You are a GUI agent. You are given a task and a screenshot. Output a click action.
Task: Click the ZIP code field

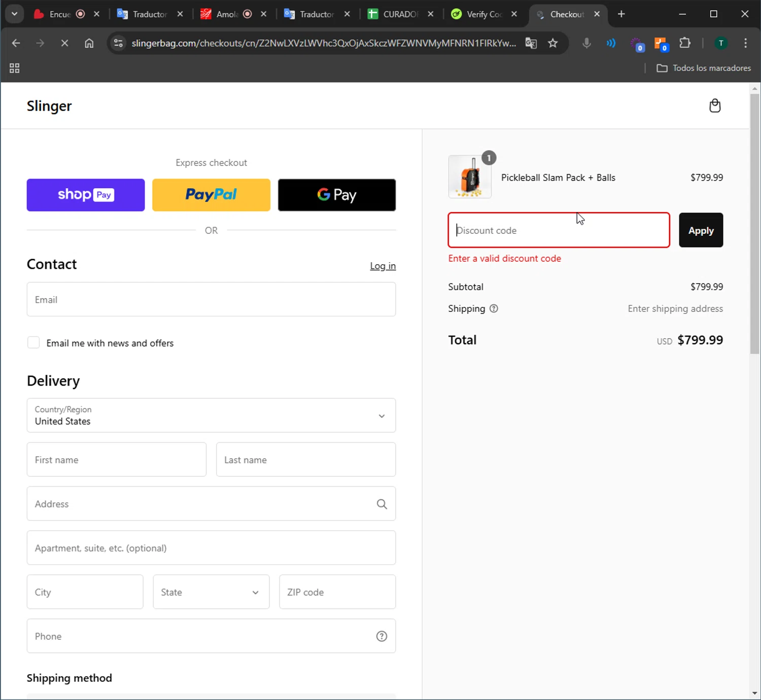[x=337, y=592]
